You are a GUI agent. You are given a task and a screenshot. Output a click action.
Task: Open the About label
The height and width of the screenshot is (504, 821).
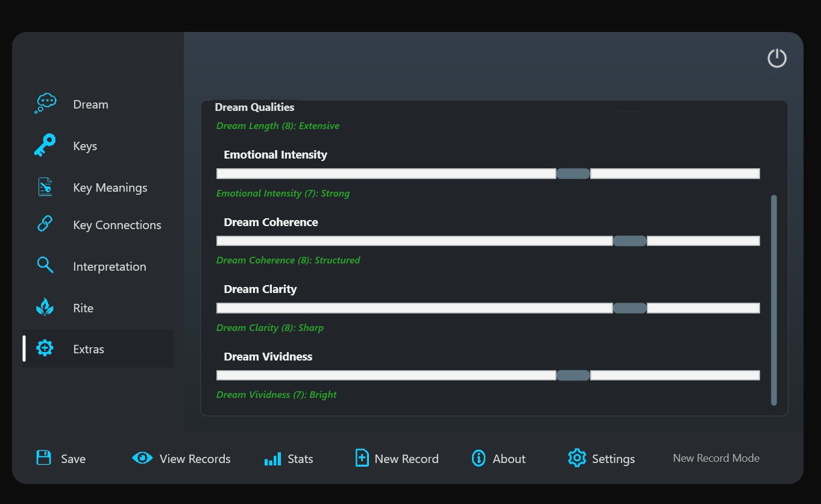coord(509,459)
